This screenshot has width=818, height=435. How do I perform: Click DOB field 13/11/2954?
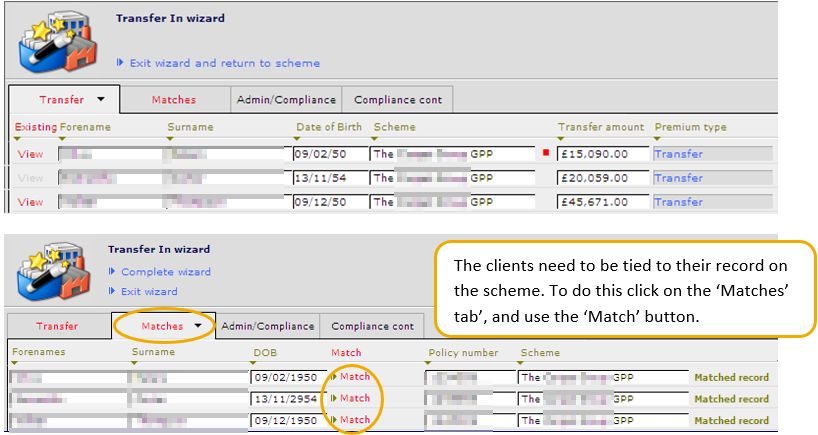click(288, 400)
